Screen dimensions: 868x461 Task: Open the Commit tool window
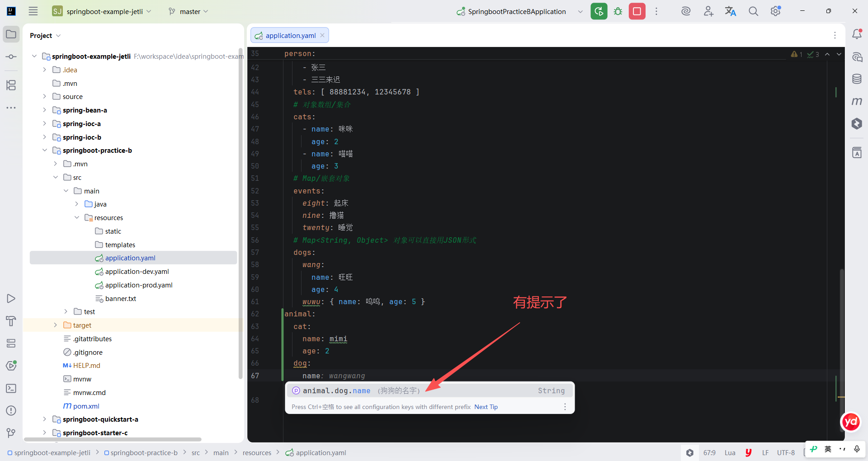tap(11, 57)
